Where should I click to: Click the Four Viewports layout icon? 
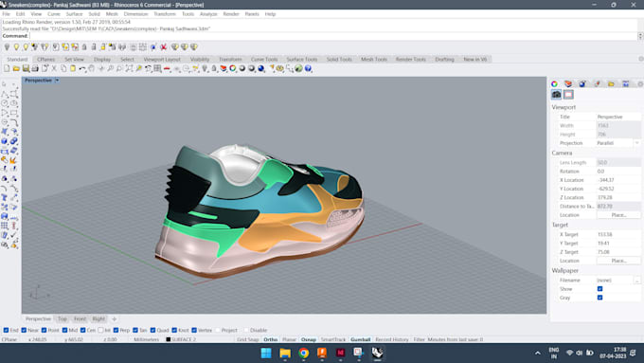[x=157, y=68]
